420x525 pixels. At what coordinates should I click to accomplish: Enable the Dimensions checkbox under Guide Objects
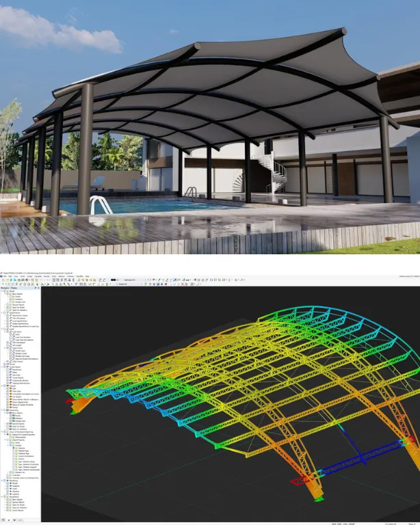point(8,371)
